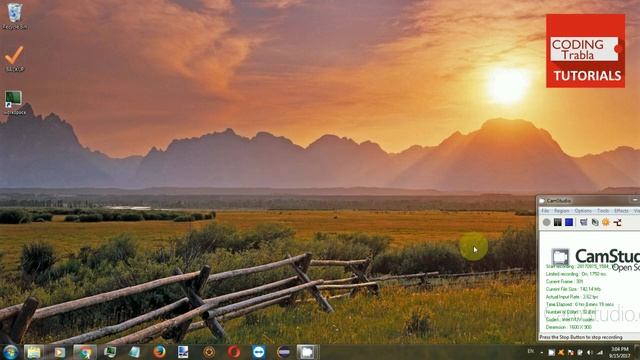
Task: Open TeamViewer from the taskbar
Action: pos(258,352)
